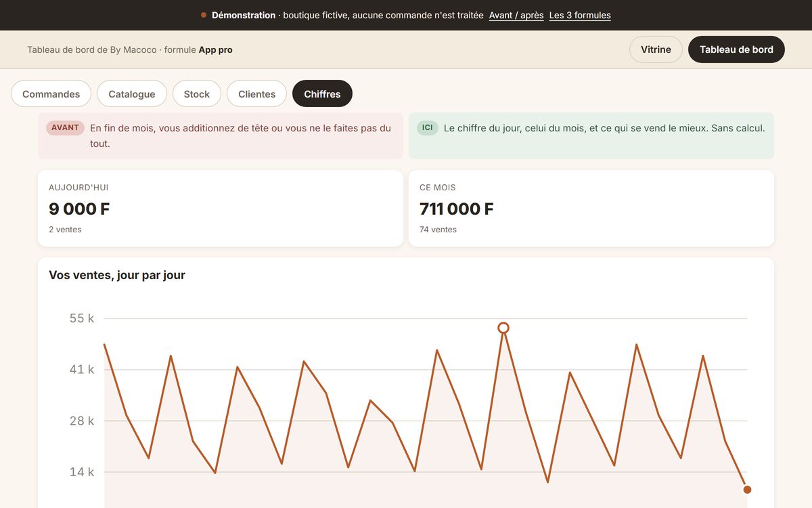Open the Commandes tab
The height and width of the screenshot is (508, 812).
tap(51, 94)
